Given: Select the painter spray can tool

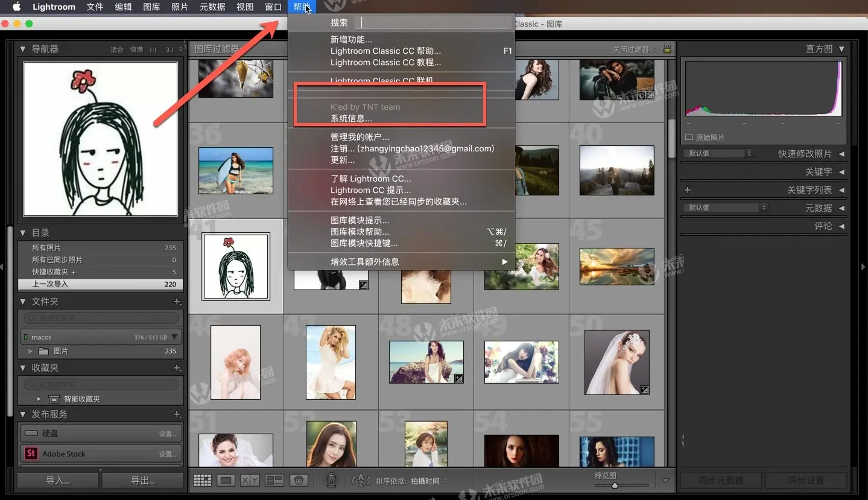Looking at the screenshot, I should coord(331,480).
